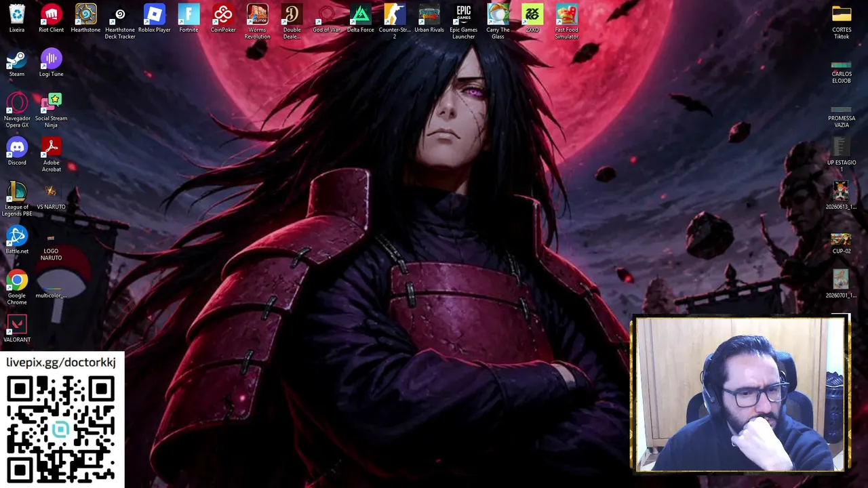868x488 pixels.
Task: Select the CARLOS ELOJOB file icon
Action: [x=842, y=66]
